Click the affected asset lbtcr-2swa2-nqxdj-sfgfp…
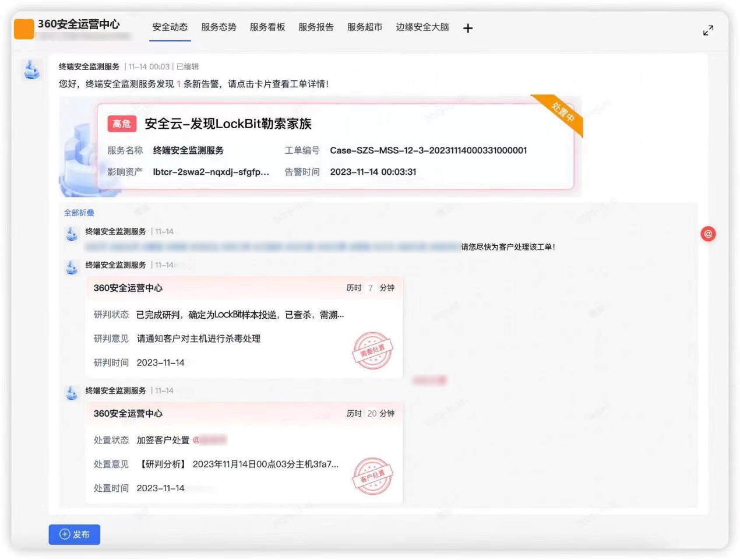The height and width of the screenshot is (560, 740). coord(211,172)
